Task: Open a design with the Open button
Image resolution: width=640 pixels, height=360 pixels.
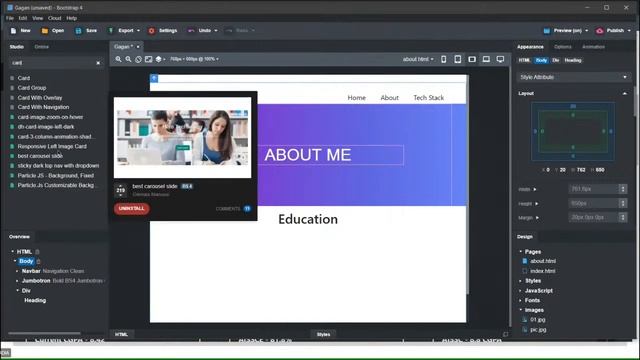Action: point(53,31)
